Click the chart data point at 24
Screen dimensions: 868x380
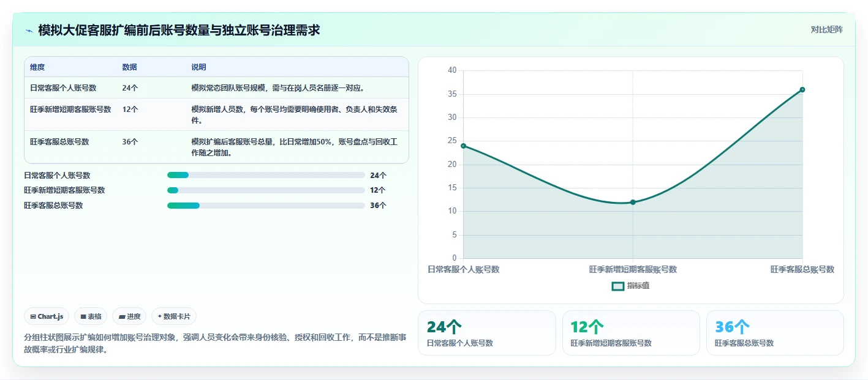tap(463, 146)
